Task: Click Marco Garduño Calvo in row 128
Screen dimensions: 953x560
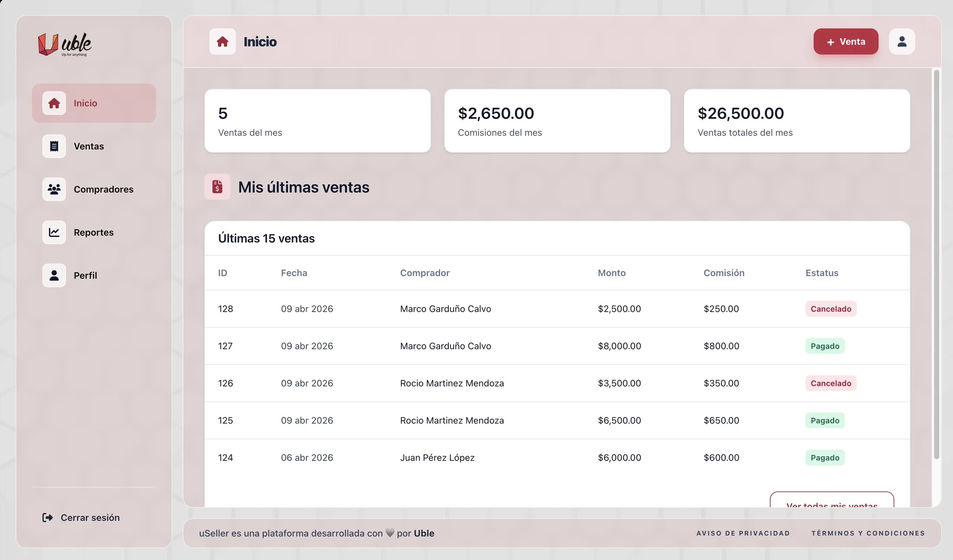Action: point(445,309)
